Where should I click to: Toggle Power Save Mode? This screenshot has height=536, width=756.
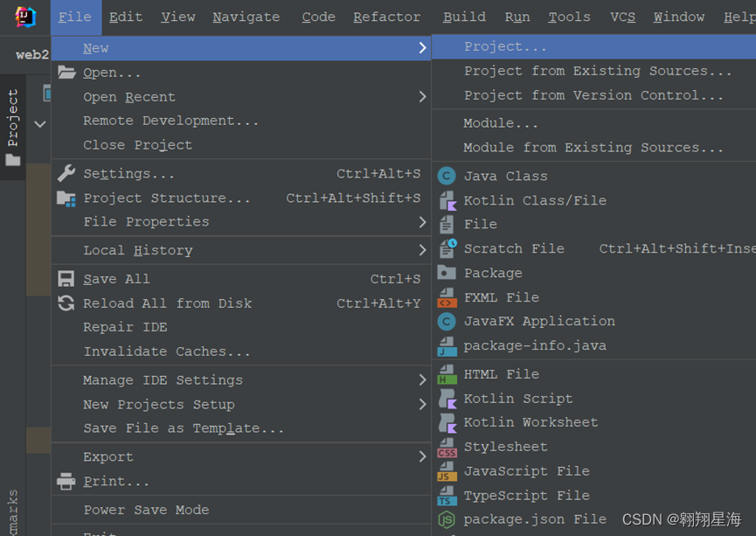[145, 510]
